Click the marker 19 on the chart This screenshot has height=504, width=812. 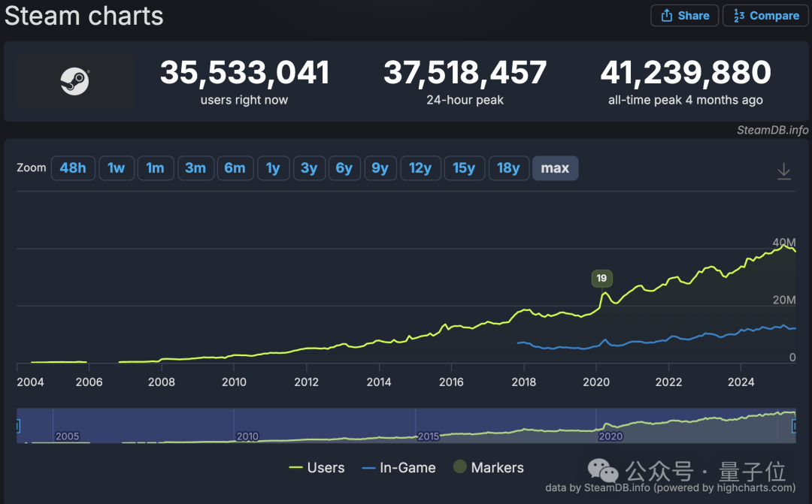tap(601, 279)
